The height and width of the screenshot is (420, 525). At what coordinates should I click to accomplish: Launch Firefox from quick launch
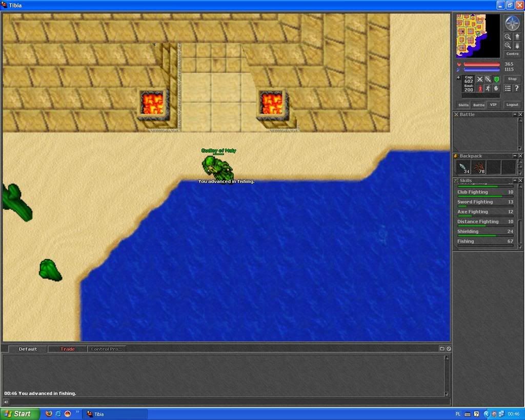tap(49, 414)
